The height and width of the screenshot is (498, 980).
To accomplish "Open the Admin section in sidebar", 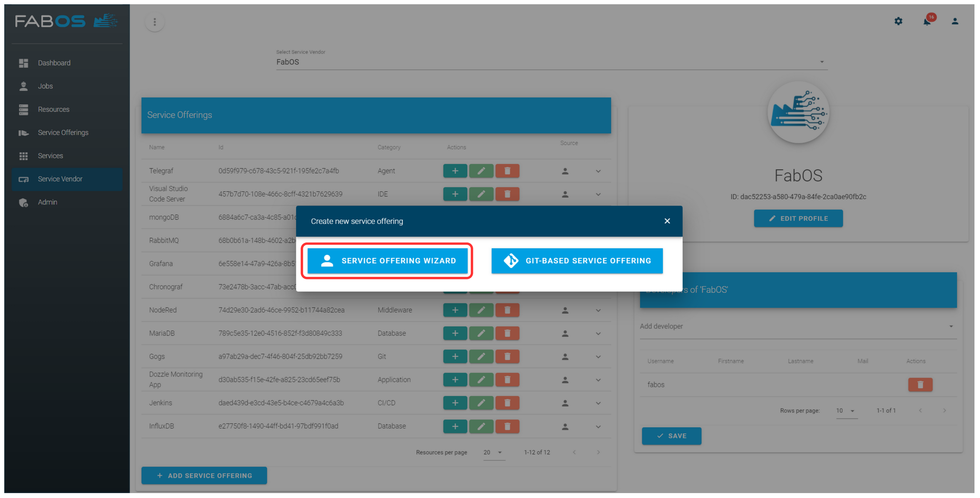I will [x=47, y=202].
